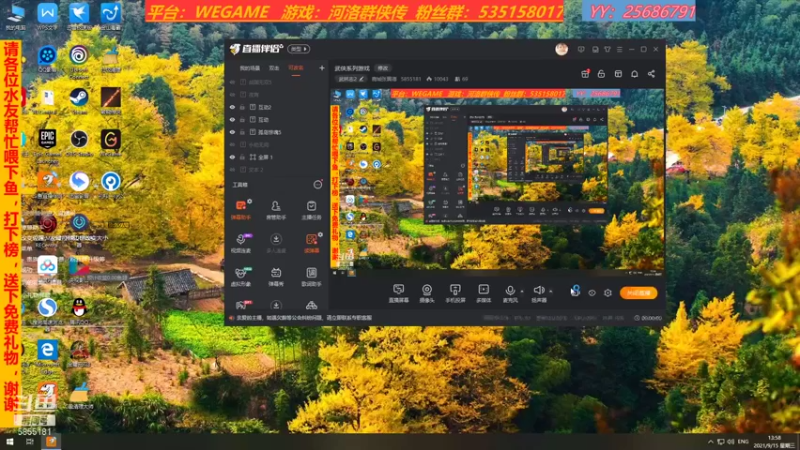Open the notifications bell icon
This screenshot has height=450, width=800.
tap(634, 74)
